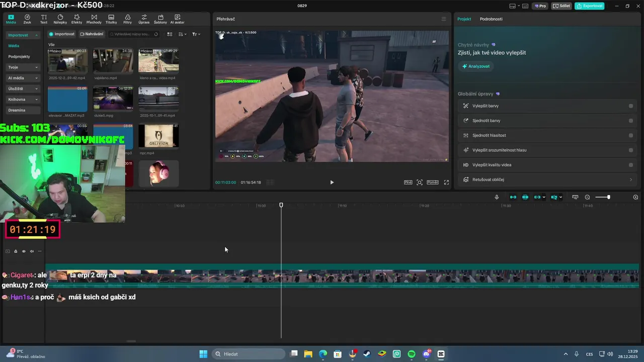This screenshot has height=362, width=644.
Task: Click the refresh icon in the search field
Action: [156, 34]
